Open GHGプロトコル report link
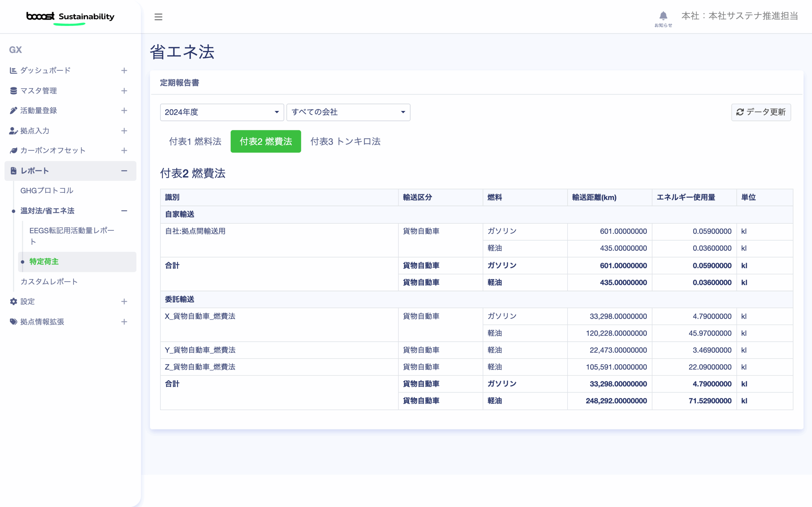 47,190
